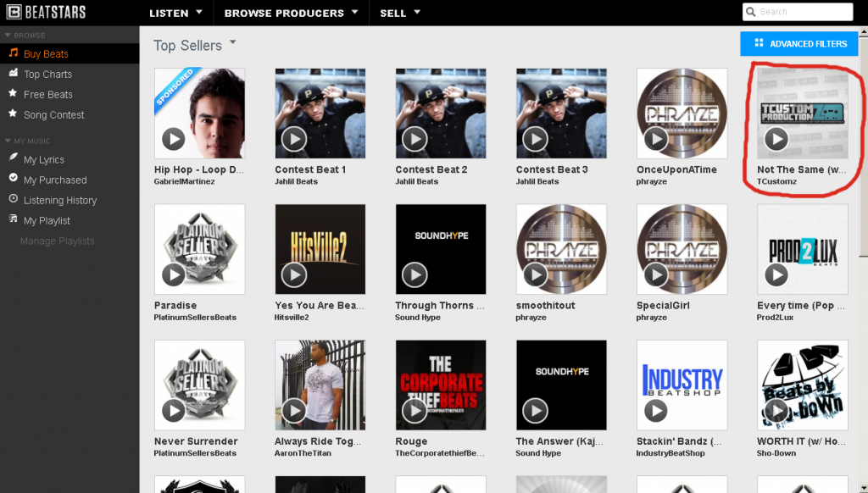
Task: Open Free Beats page
Action: coord(48,95)
